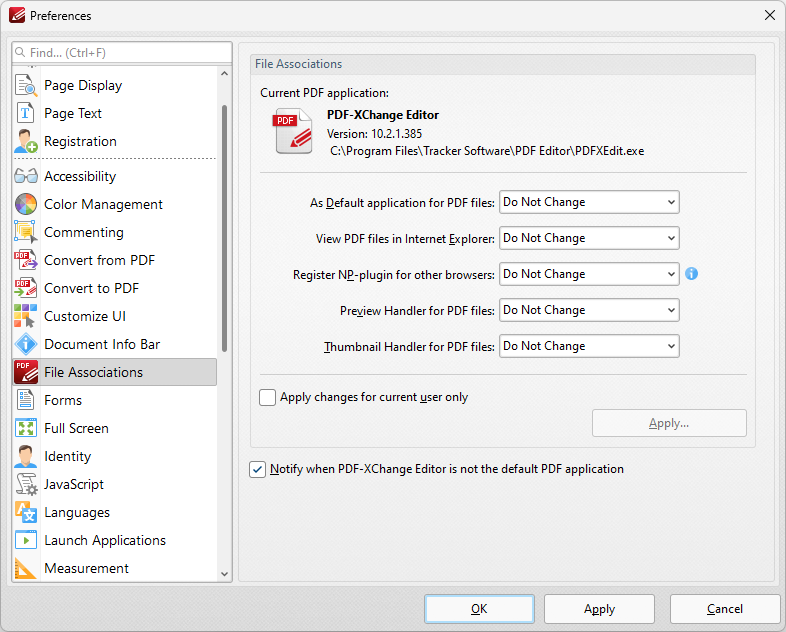
Task: Close the Preferences window
Action: 769,16
